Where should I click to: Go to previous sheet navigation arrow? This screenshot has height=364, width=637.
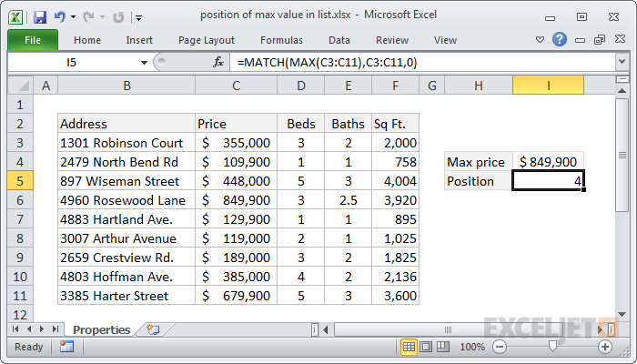coord(29,329)
